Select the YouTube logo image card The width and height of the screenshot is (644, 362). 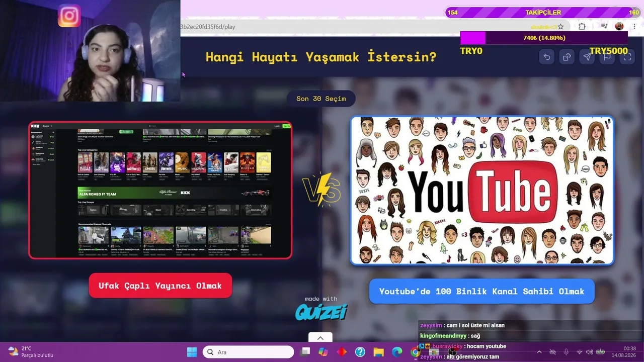click(x=482, y=191)
